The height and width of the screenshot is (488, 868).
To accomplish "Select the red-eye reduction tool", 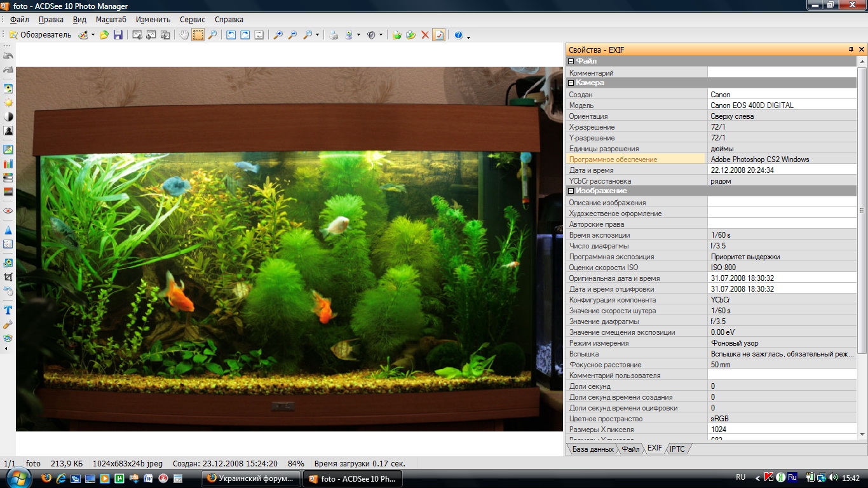I will pyautogui.click(x=8, y=210).
